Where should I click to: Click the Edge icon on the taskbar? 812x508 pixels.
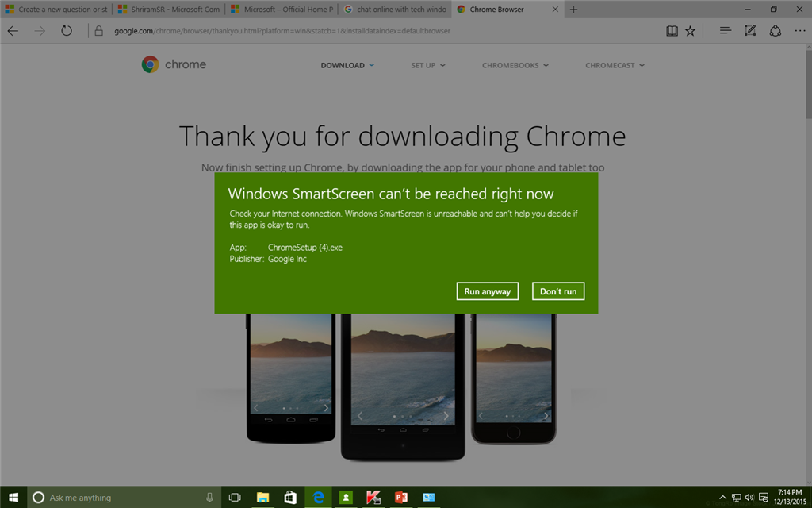[x=318, y=498]
